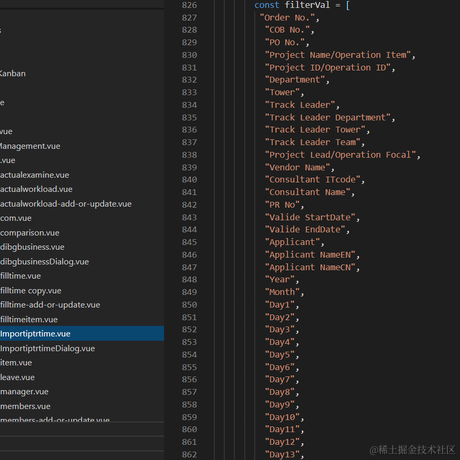460x460 pixels.
Task: Click the "Month" string
Action: [282, 292]
